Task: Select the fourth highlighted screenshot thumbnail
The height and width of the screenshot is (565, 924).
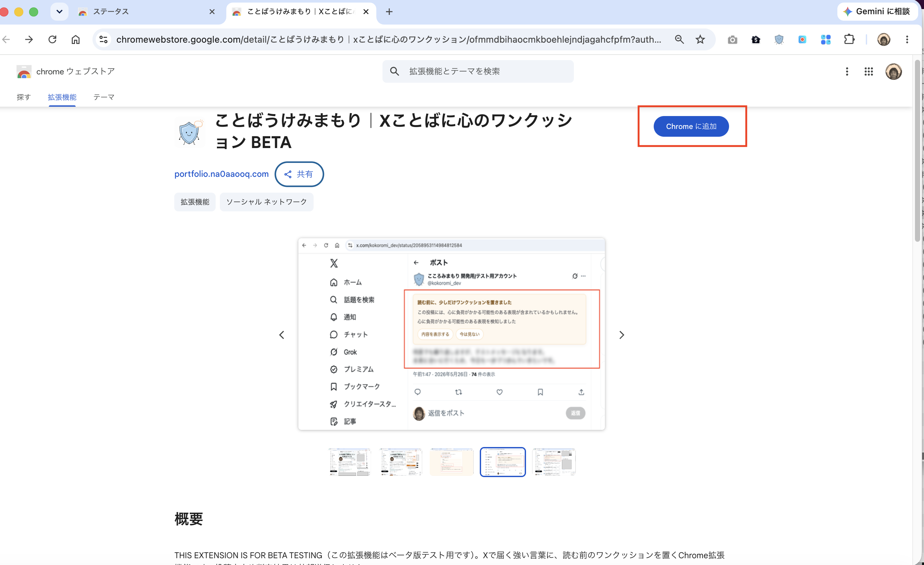Action: 502,462
